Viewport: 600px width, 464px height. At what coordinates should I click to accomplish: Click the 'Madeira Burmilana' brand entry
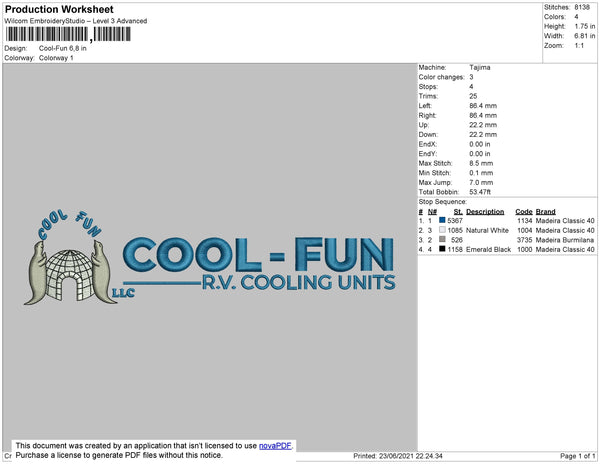click(565, 240)
